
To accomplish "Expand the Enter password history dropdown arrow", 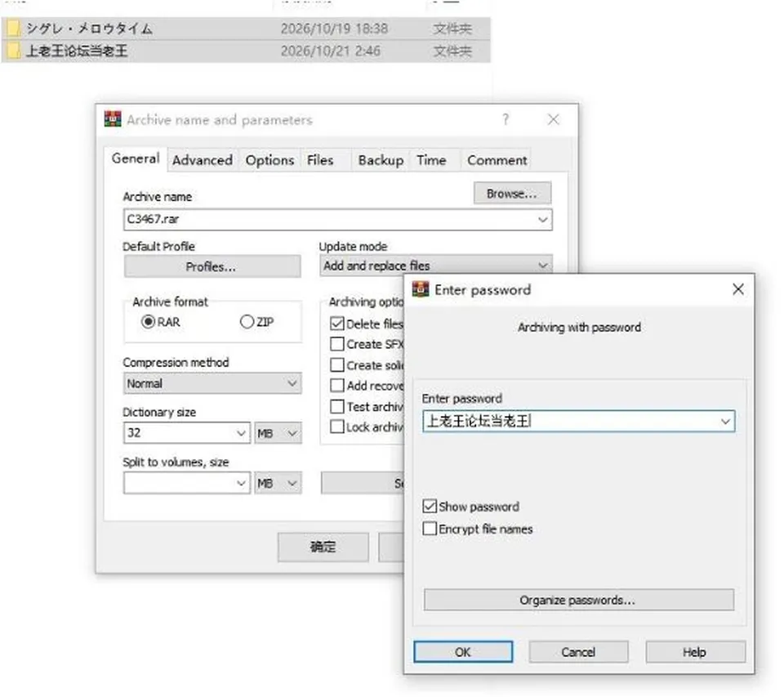I will pyautogui.click(x=725, y=422).
